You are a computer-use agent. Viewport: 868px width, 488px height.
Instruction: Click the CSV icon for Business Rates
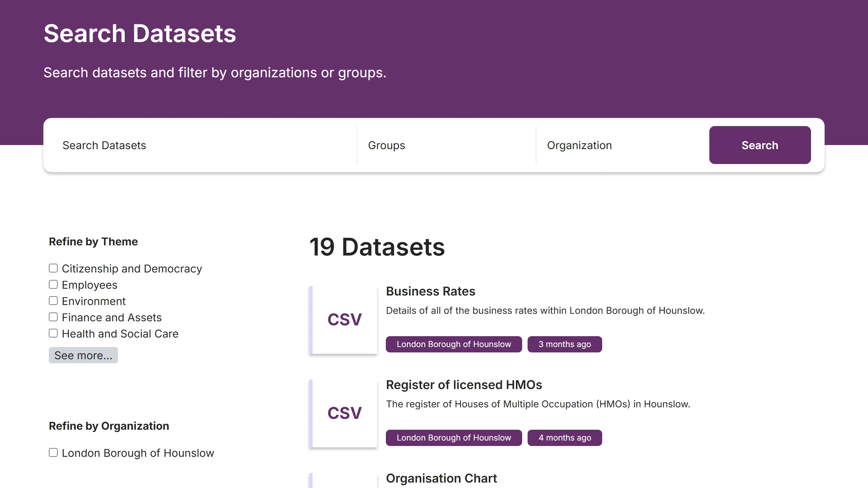pyautogui.click(x=344, y=320)
